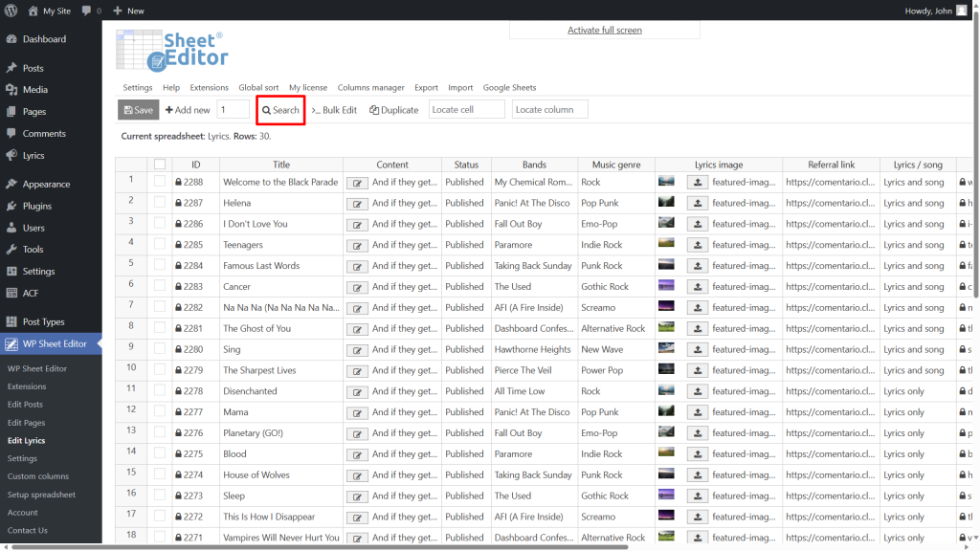This screenshot has width=980, height=551.
Task: Select the checkbox for row ID 2288
Action: click(x=160, y=181)
